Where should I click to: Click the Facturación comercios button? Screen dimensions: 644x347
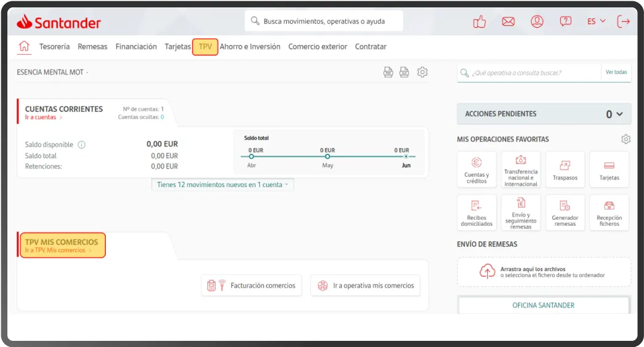[251, 285]
